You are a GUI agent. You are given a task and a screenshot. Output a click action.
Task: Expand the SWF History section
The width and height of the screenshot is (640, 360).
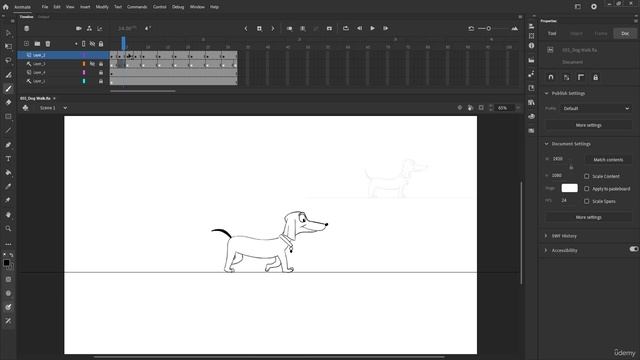coord(546,236)
